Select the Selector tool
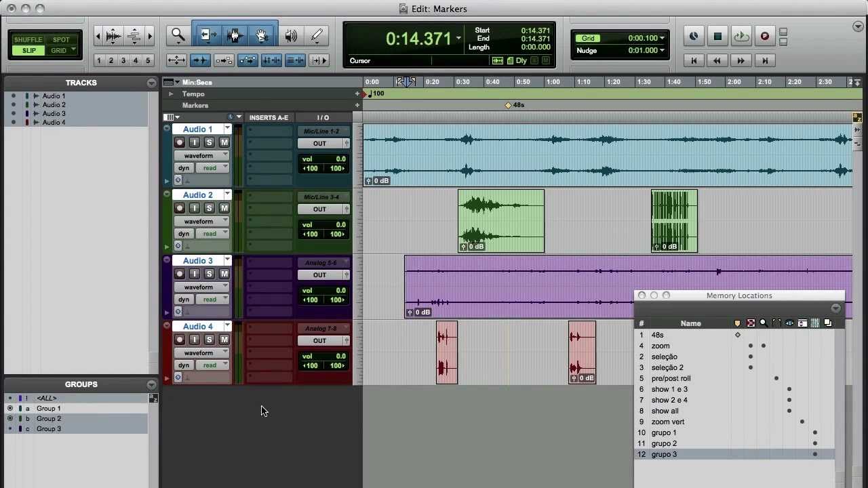This screenshot has width=868, height=488. coord(235,35)
